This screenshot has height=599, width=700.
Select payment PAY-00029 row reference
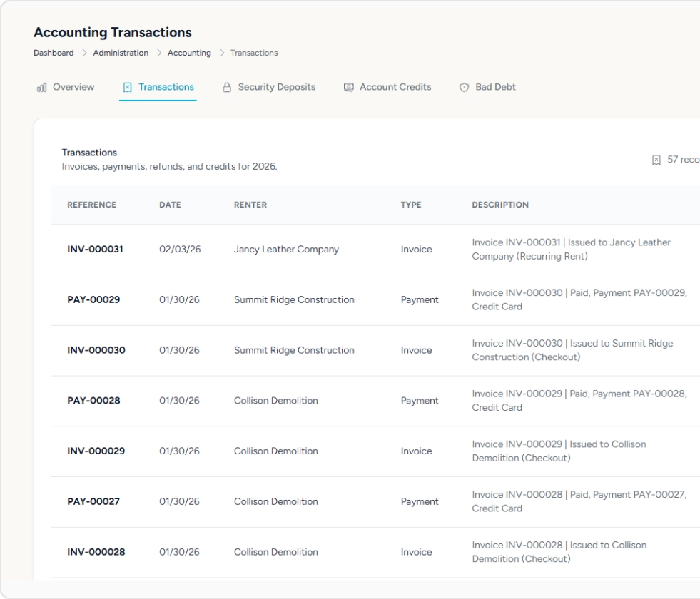(x=93, y=300)
